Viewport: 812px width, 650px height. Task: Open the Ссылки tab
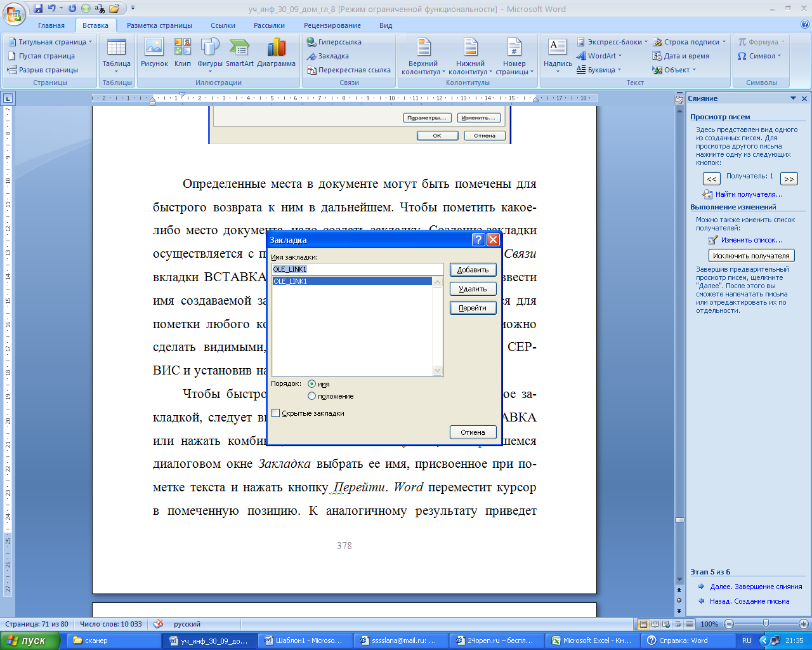pyautogui.click(x=223, y=25)
